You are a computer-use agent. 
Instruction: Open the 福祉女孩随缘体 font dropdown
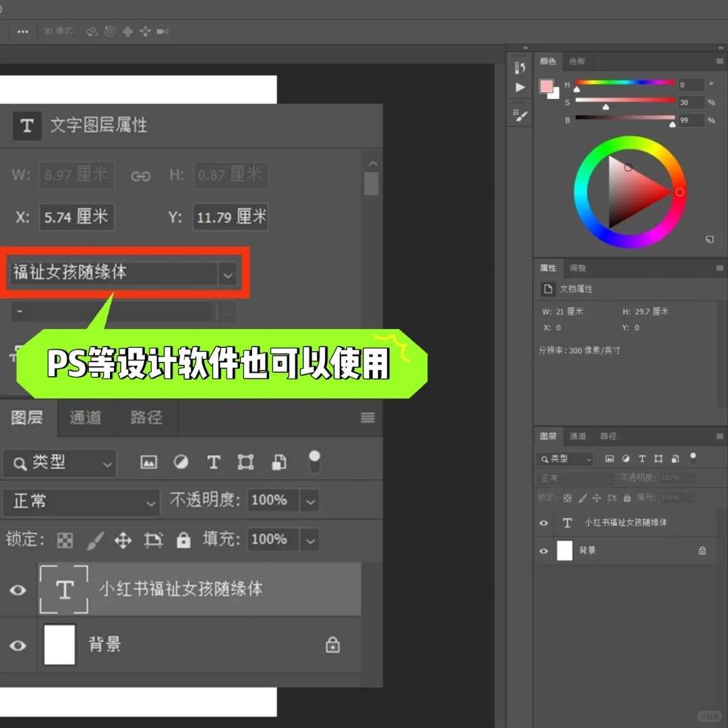pyautogui.click(x=228, y=274)
